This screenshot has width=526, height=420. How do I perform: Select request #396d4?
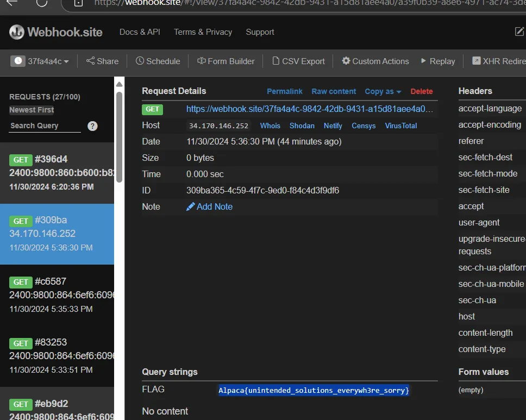pyautogui.click(x=57, y=173)
